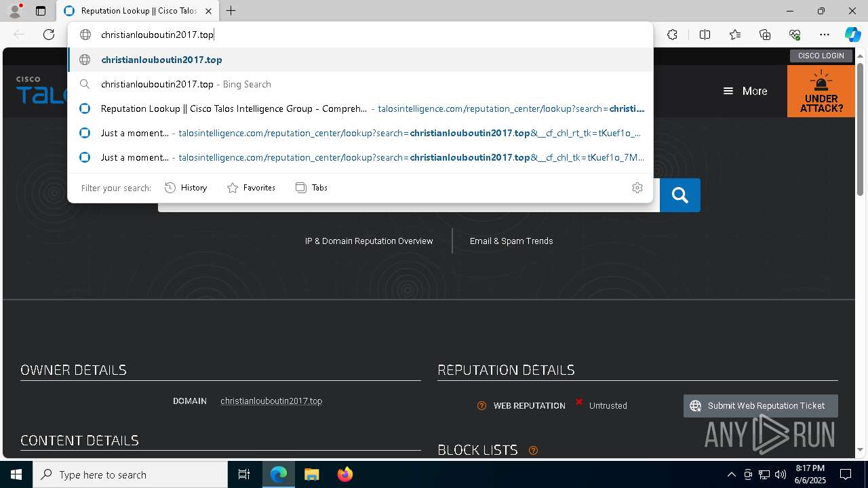Select Reputation Lookup history suggestion
Viewport: 868px width, 488px height.
[x=360, y=108]
